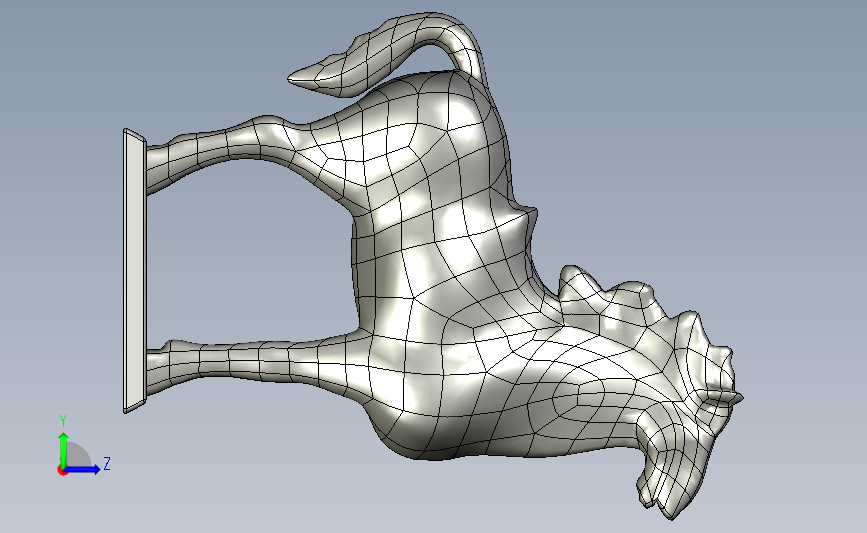Viewport: 867px width, 533px height.
Task: Click the red X axis dot at the triad origin
Action: tap(62, 471)
